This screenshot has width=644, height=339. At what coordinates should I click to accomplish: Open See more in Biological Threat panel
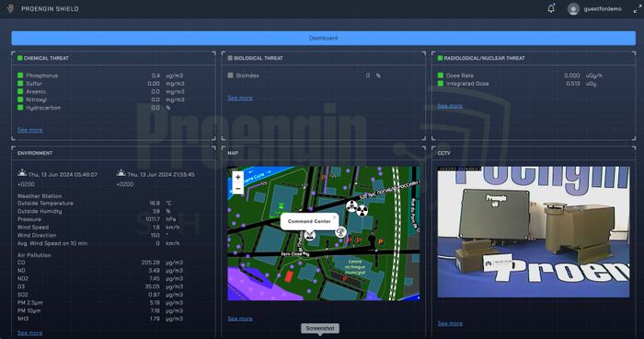coord(240,98)
